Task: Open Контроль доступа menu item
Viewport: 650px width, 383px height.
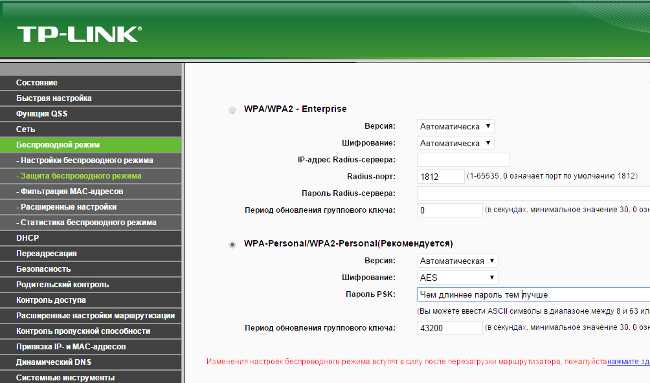Action: tap(90, 300)
